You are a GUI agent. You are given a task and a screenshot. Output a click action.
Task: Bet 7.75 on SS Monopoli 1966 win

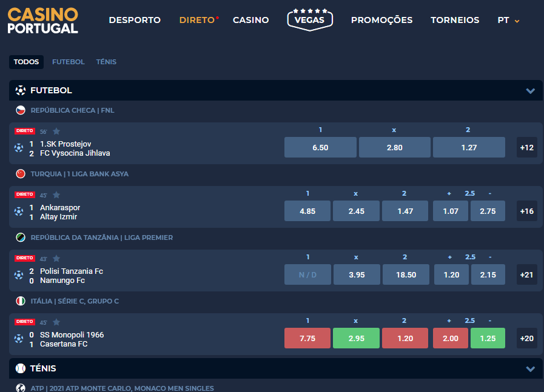(307, 338)
